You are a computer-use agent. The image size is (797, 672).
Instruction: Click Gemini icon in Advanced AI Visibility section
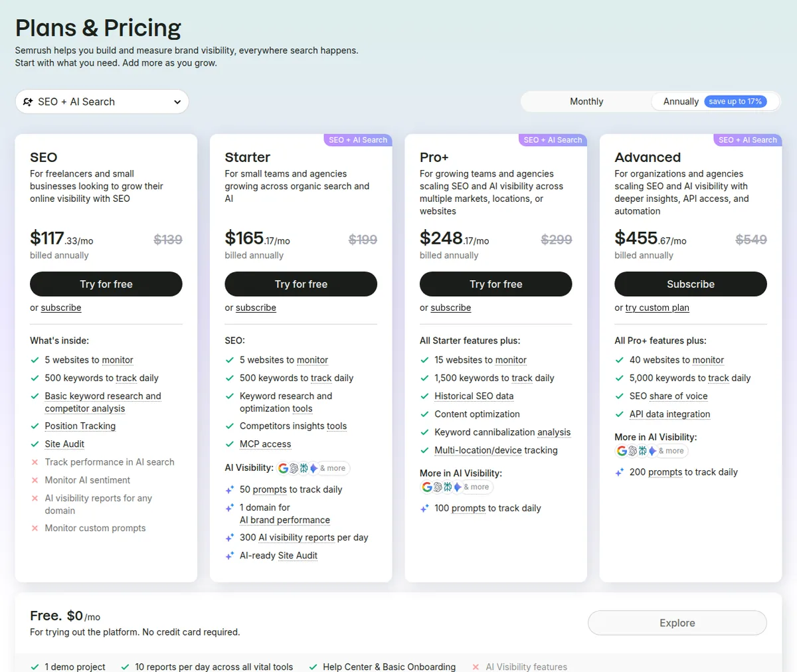tap(652, 451)
